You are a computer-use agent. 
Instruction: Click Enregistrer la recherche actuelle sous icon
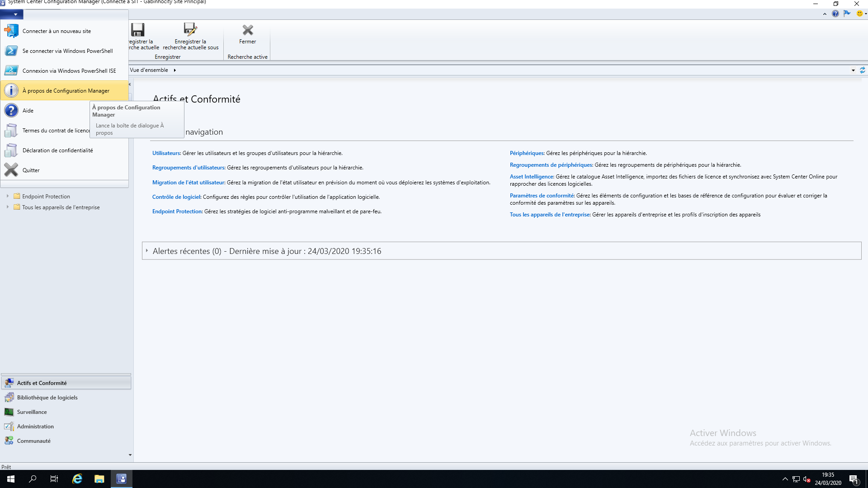click(190, 30)
